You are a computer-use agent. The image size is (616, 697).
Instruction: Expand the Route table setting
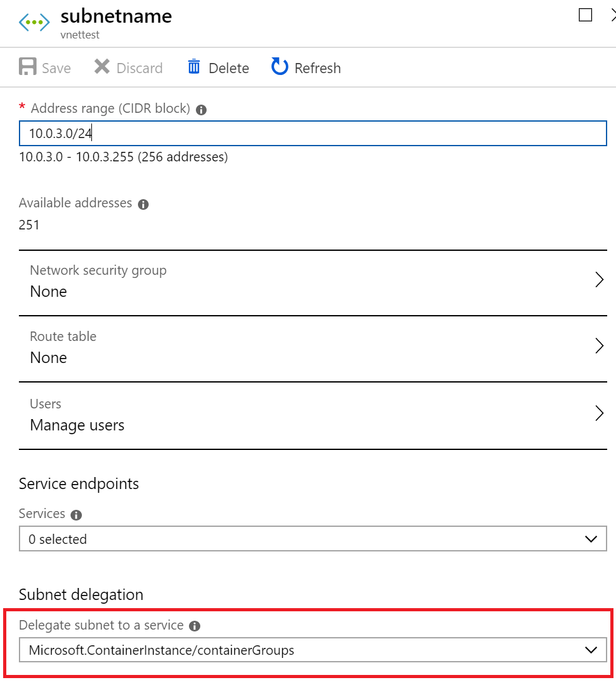[312, 348]
